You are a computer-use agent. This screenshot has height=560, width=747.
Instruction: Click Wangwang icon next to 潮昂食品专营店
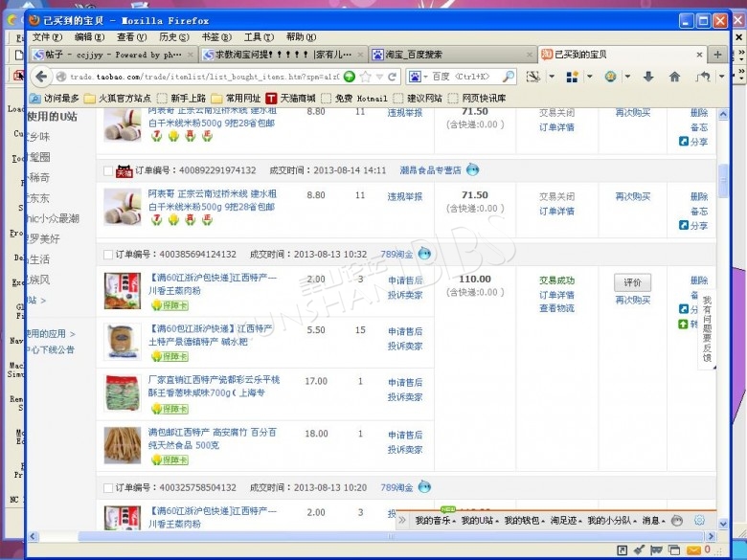(x=472, y=169)
